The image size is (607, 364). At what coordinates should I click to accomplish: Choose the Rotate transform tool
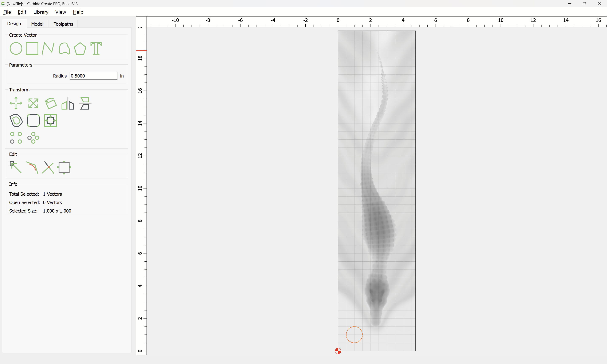51,103
